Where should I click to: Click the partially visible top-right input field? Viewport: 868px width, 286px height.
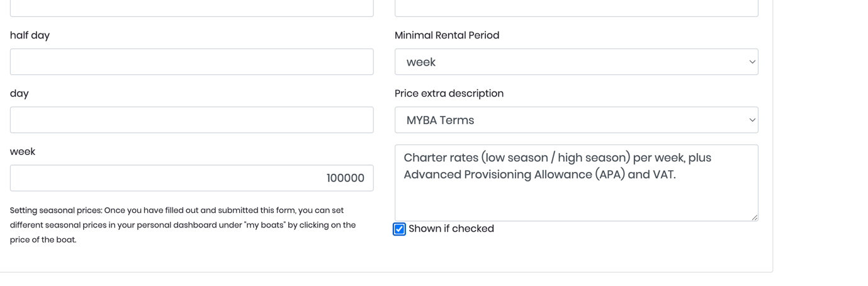click(x=576, y=8)
